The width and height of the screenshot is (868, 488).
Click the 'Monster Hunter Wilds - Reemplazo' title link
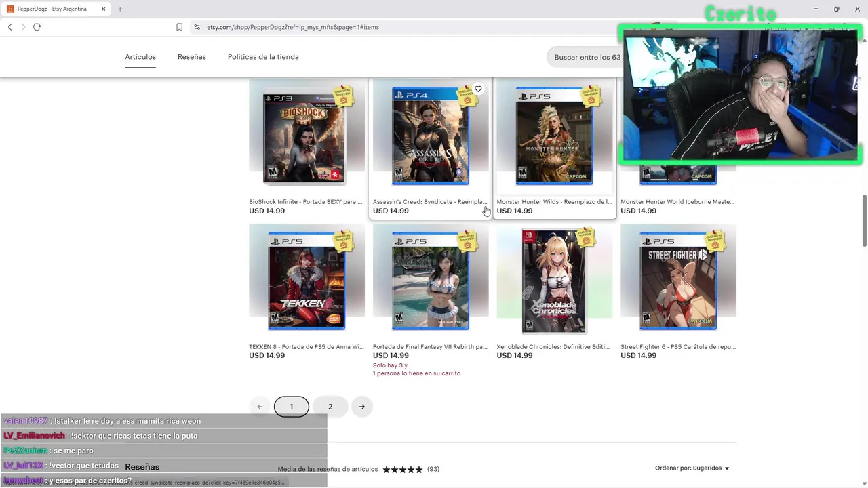pos(554,201)
